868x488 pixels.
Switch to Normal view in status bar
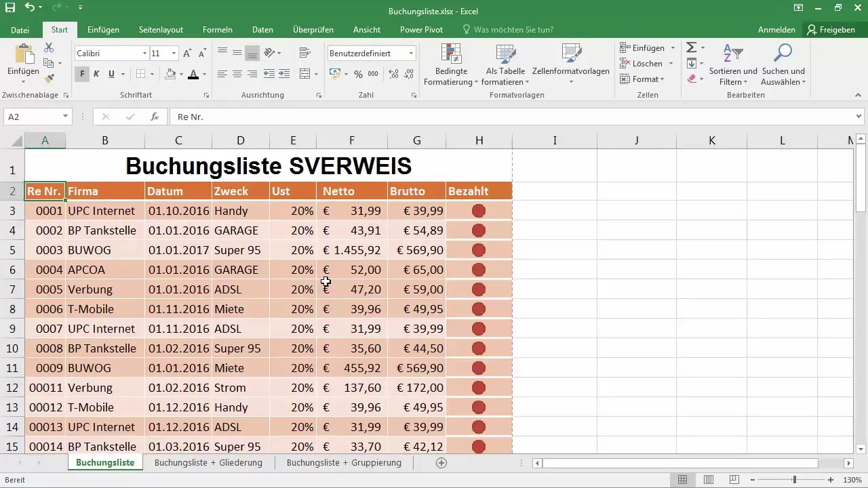[x=683, y=480]
